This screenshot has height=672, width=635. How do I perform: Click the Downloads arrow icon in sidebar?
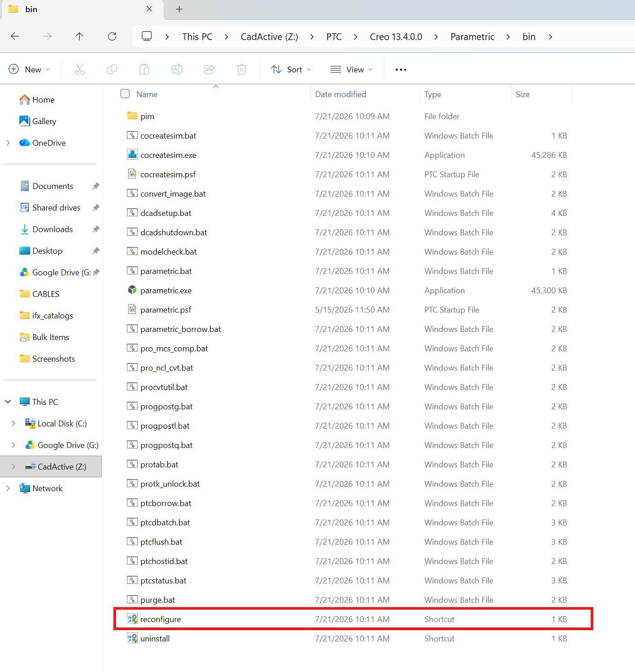(x=25, y=229)
